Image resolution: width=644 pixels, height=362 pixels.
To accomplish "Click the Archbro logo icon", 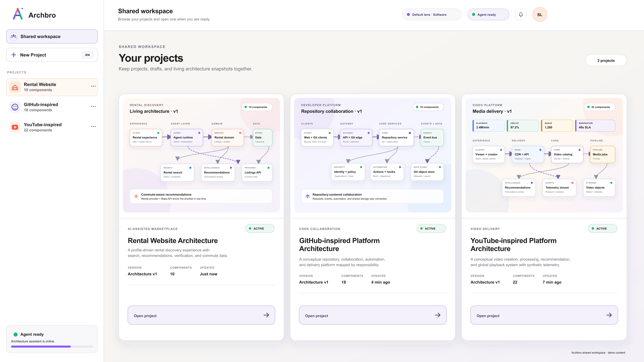I will [x=18, y=14].
